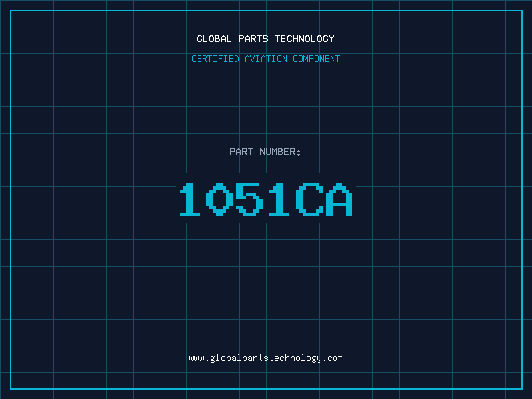
Task: Click the PART NUMBER: label
Action: (265, 152)
